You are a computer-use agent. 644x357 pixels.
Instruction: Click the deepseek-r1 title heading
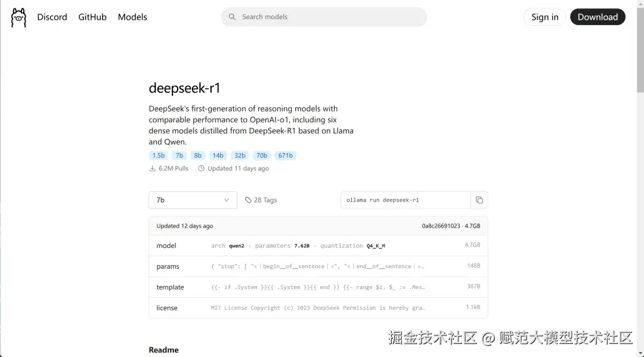pyautogui.click(x=184, y=88)
